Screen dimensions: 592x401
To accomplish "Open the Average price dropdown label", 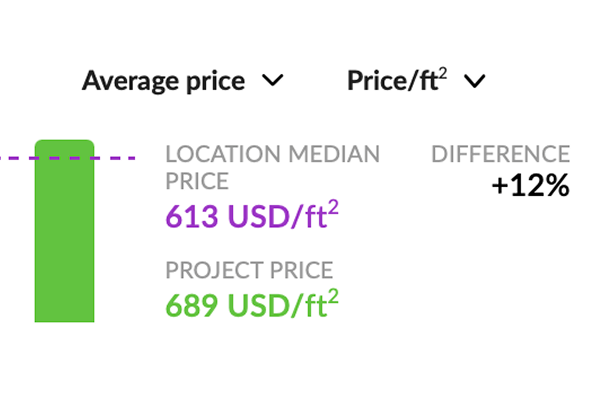I will 163,81.
